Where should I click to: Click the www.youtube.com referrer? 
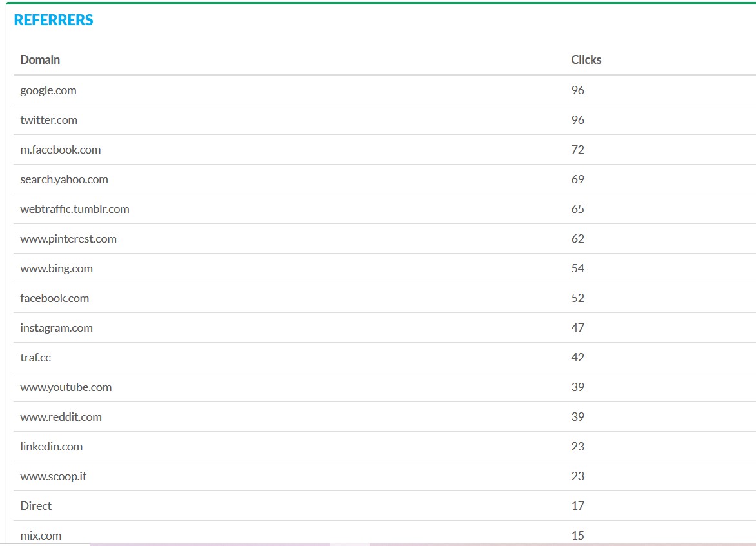tap(66, 387)
